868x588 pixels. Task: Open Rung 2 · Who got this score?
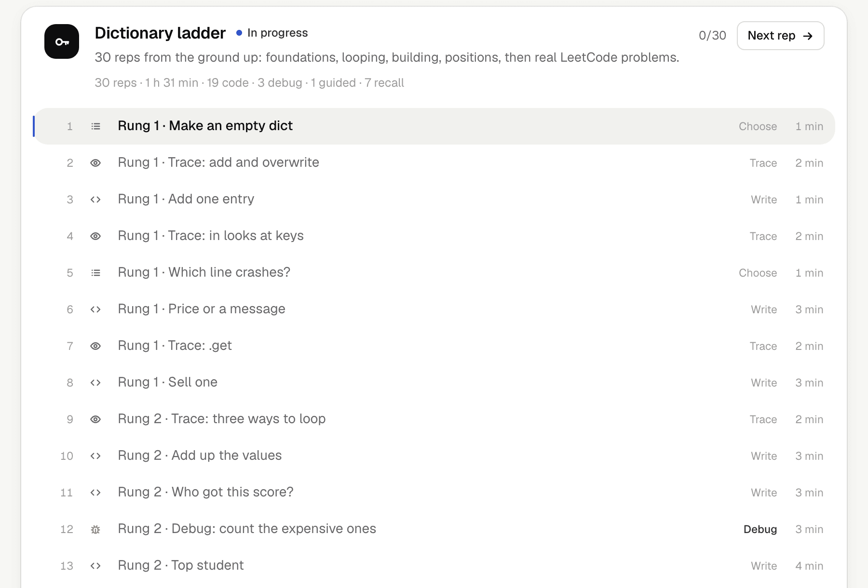coord(434,493)
